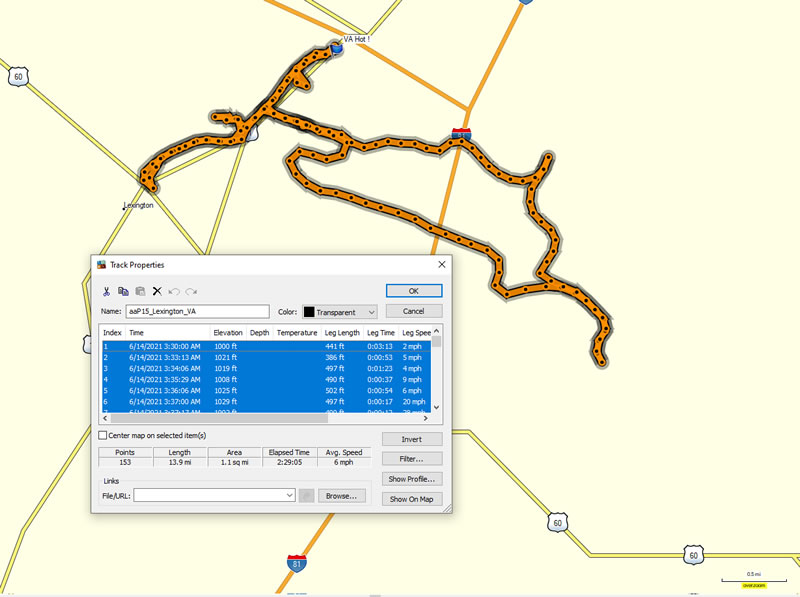Click the Area value 1.1 sq mi

coord(235,462)
